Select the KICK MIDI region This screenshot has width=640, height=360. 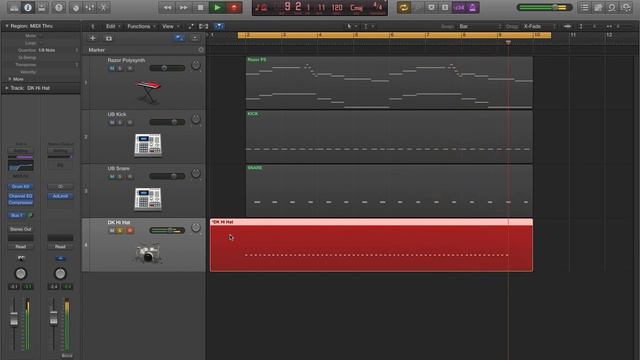coord(389,137)
